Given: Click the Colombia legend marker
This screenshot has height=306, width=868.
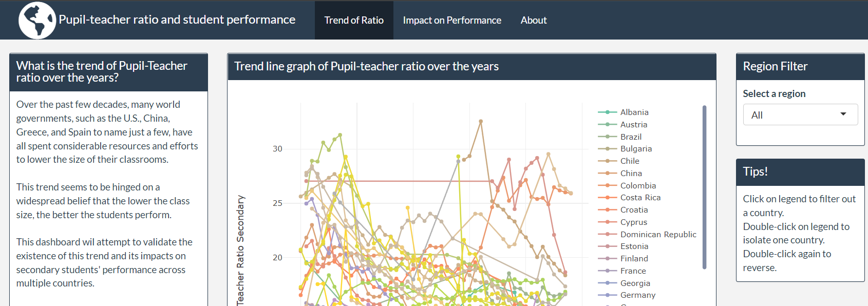Looking at the screenshot, I should 608,185.
